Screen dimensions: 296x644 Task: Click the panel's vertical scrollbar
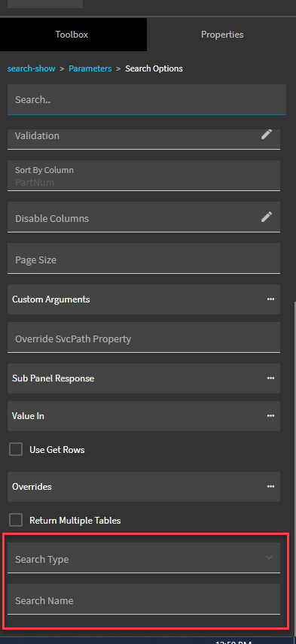click(293, 468)
